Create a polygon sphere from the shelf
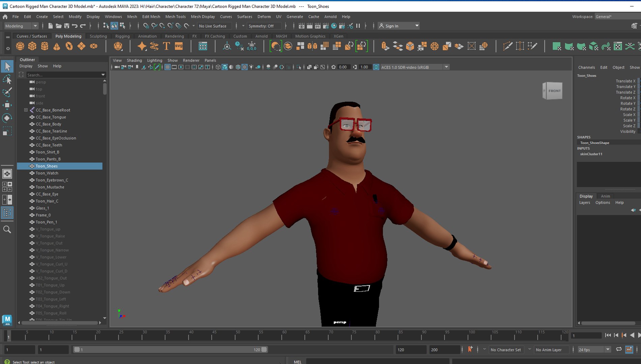The image size is (641, 364). (x=20, y=46)
